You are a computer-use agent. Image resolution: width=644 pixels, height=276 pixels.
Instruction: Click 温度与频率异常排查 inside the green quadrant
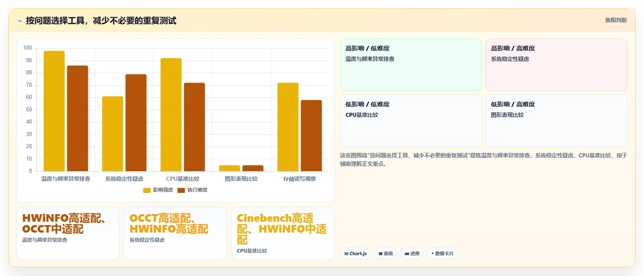370,59
